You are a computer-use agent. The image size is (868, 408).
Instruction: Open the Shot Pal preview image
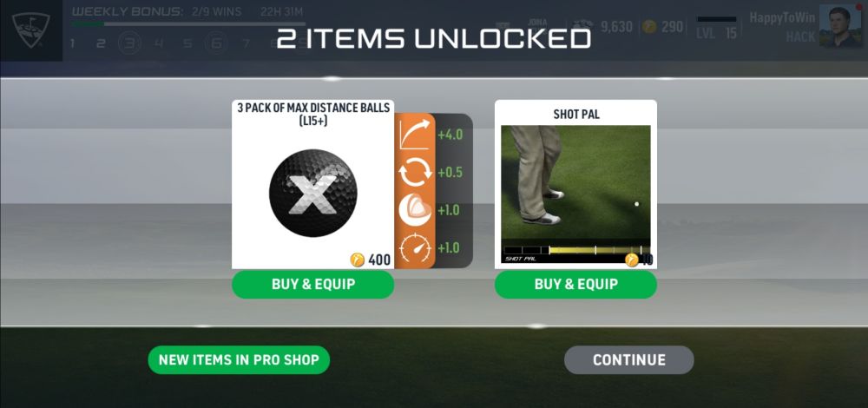click(575, 194)
